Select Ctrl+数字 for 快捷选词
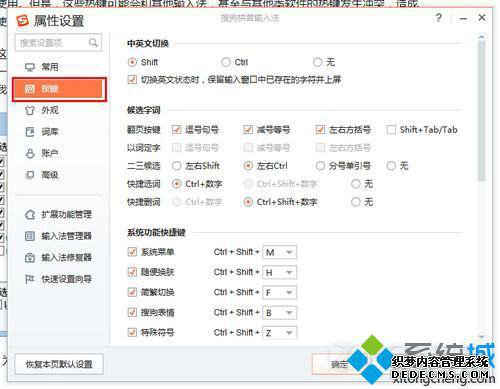 point(176,184)
